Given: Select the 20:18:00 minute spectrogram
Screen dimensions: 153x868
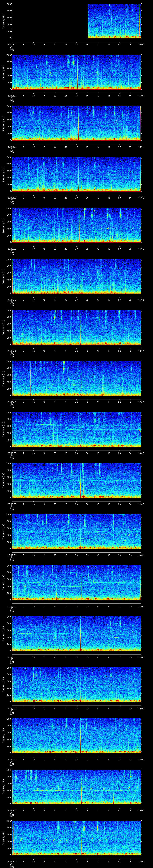Looking at the screenshot, I should pos(77,480).
